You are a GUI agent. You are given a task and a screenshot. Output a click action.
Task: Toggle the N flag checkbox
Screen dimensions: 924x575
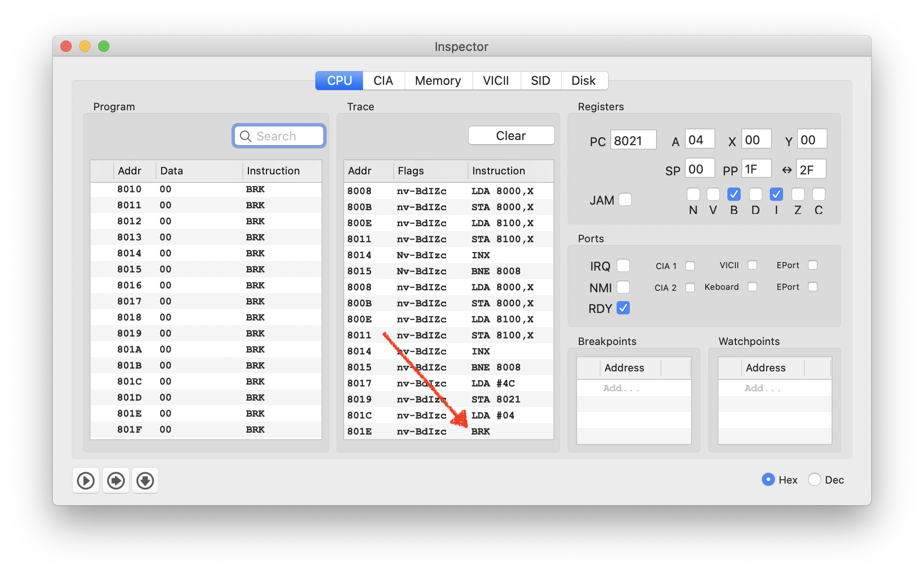693,194
